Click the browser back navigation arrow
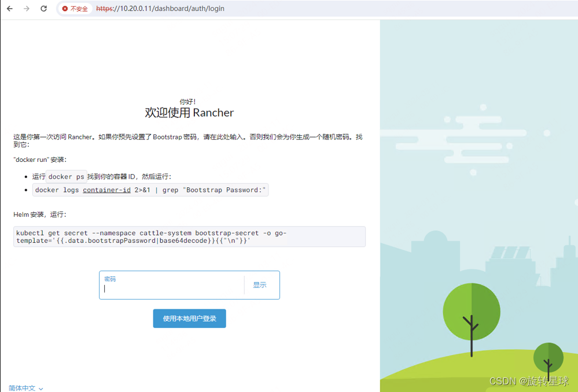The image size is (578, 392). (9, 9)
